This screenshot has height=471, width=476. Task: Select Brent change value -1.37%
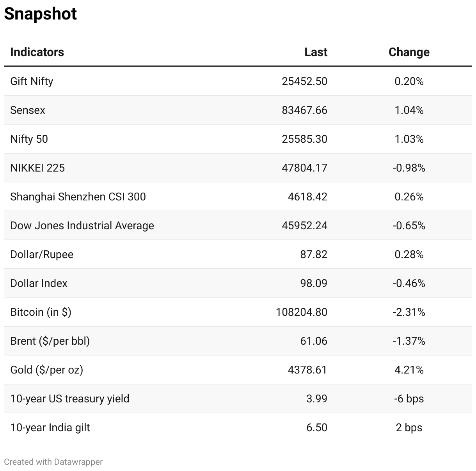409,341
